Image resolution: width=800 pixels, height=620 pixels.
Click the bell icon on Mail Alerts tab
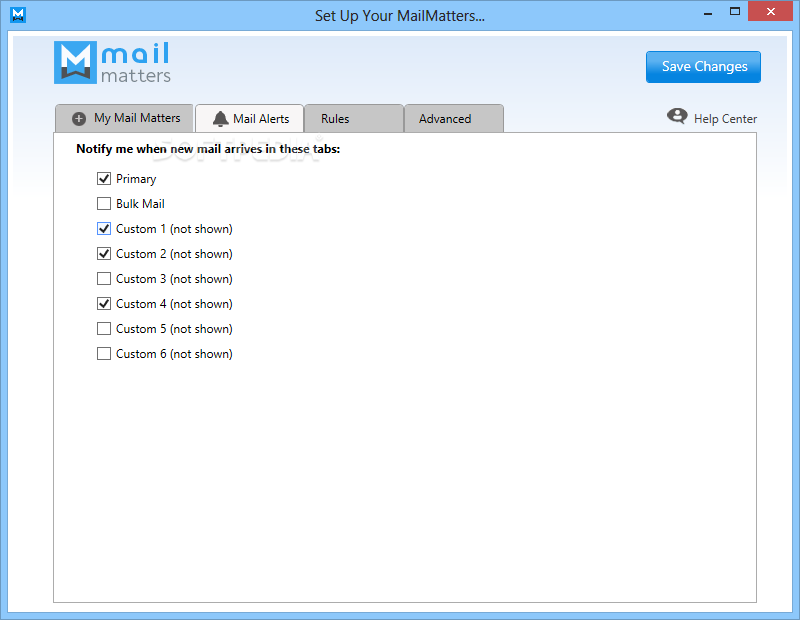tap(220, 118)
